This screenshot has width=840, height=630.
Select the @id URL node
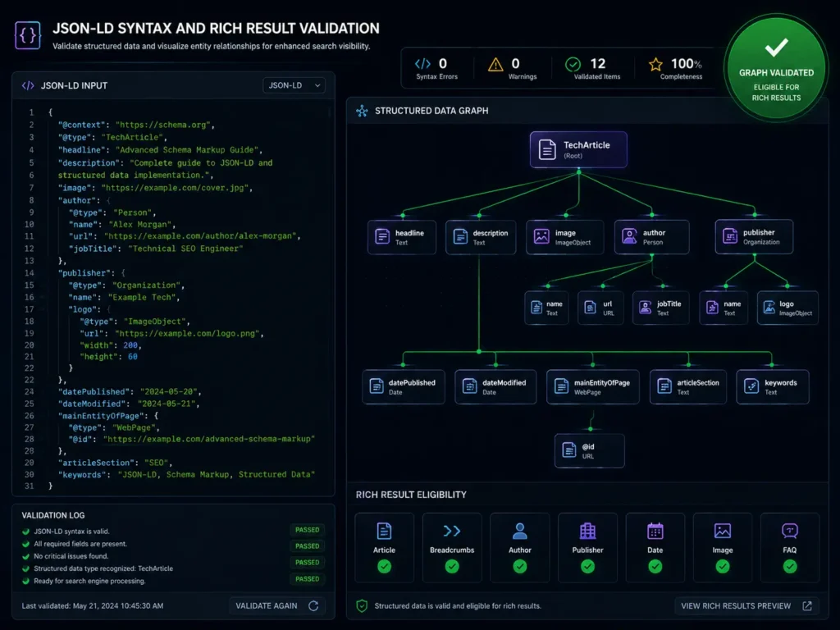pyautogui.click(x=589, y=450)
